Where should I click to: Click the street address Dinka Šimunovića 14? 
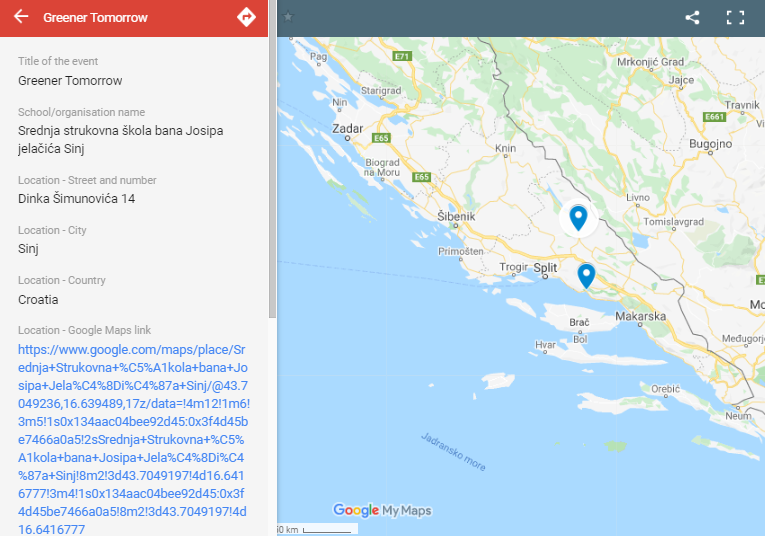76,199
